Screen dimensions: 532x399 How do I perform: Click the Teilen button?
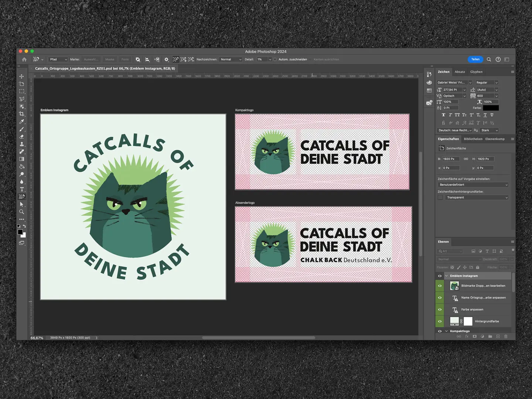tap(475, 59)
